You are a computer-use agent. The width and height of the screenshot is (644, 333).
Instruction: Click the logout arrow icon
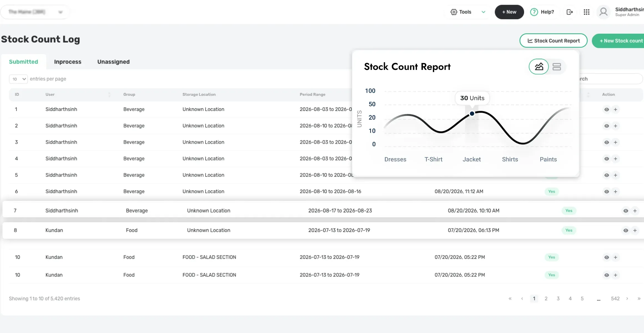tap(570, 12)
